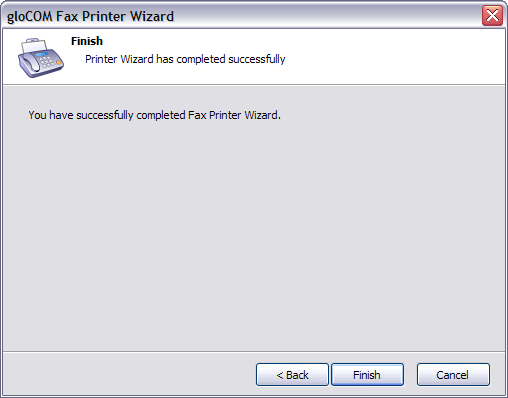
Task: Click the orange button on the fax icon
Action: (59, 62)
